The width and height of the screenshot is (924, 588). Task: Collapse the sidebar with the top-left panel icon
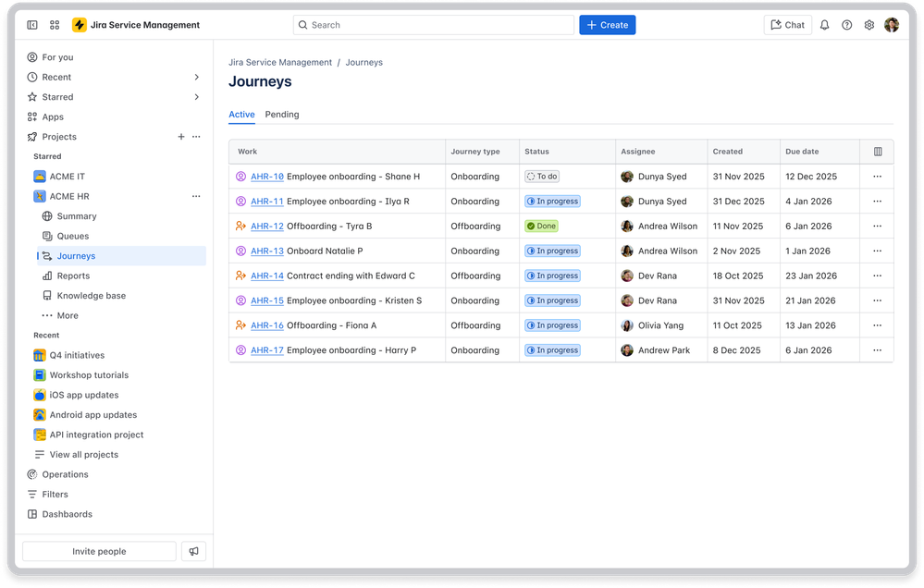coord(32,25)
